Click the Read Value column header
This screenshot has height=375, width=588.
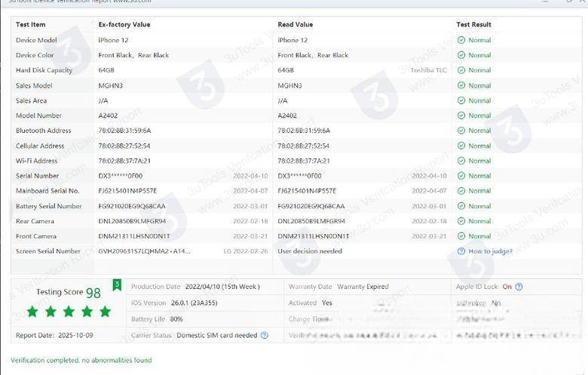[295, 24]
